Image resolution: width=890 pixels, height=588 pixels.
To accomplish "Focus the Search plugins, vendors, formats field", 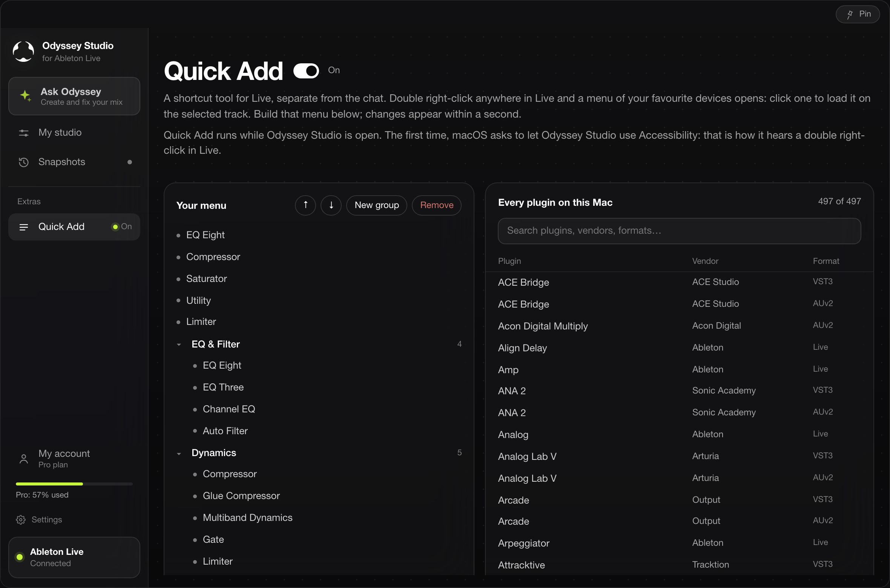I will (679, 231).
